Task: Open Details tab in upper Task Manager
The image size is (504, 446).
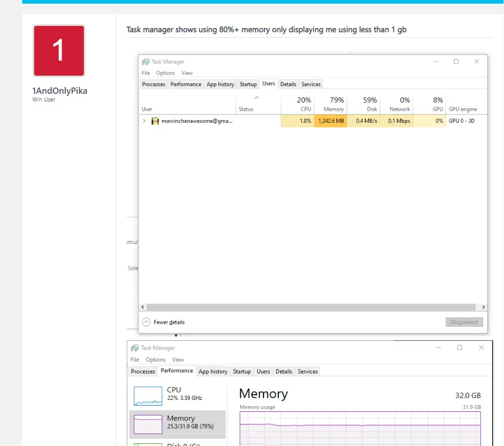Action: [x=288, y=84]
